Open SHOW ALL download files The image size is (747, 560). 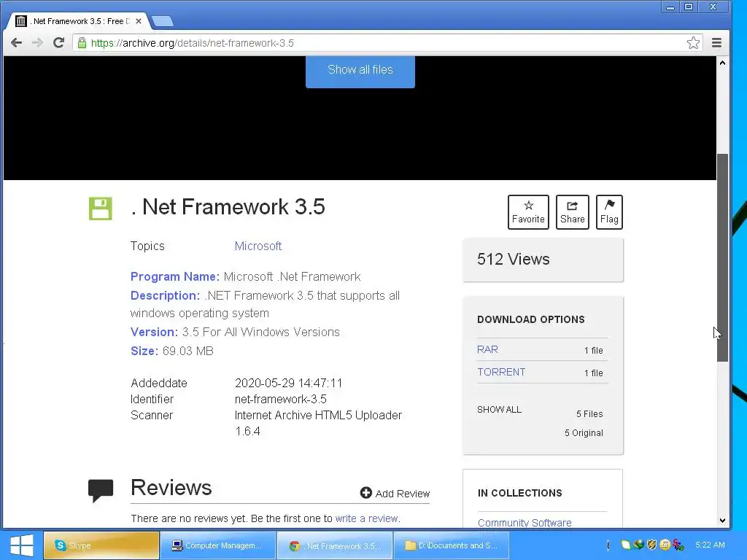[x=499, y=410]
